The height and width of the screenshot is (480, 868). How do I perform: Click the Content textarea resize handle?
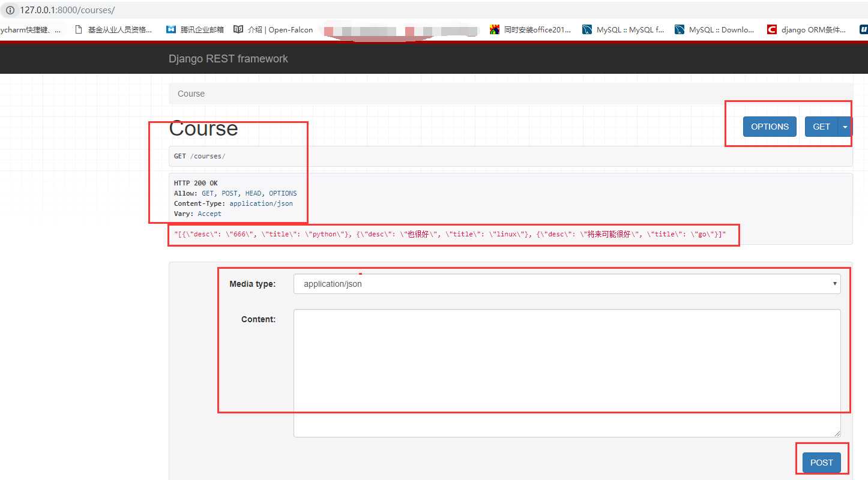836,433
